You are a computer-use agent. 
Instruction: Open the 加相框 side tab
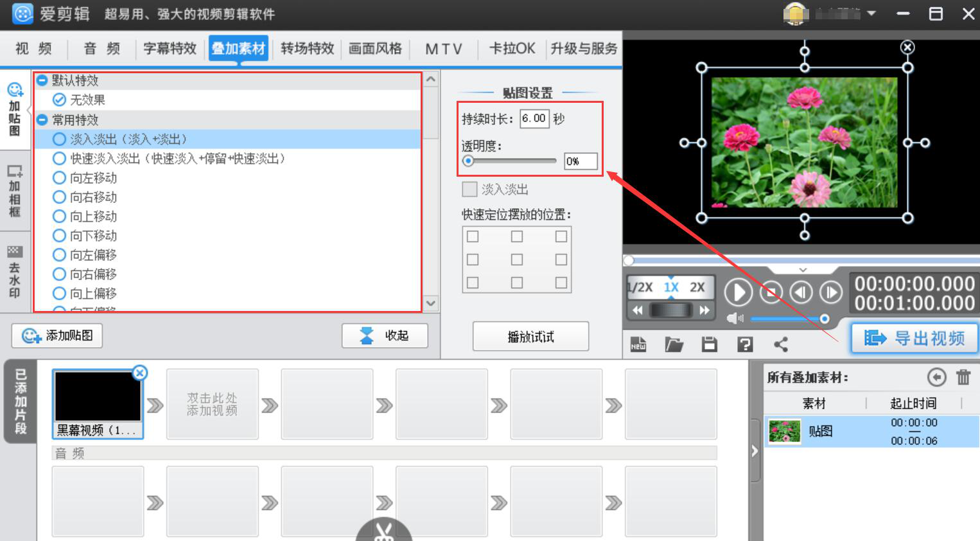pos(15,191)
